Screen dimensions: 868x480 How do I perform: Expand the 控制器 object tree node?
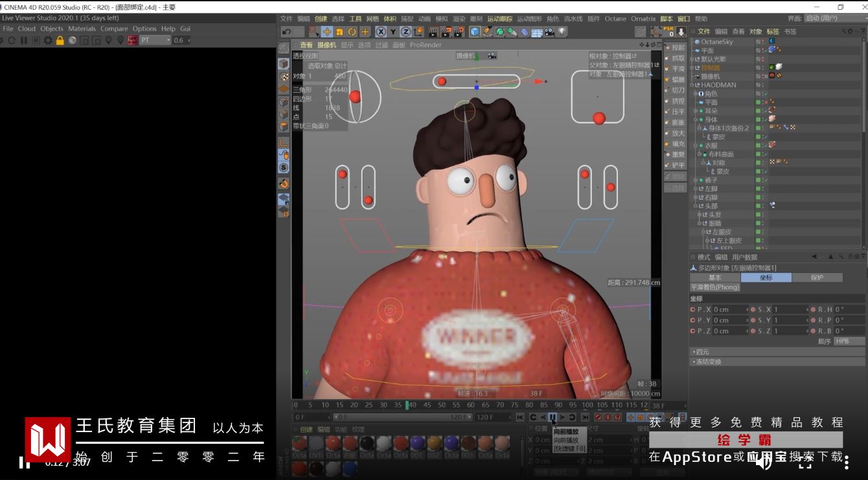[x=692, y=68]
